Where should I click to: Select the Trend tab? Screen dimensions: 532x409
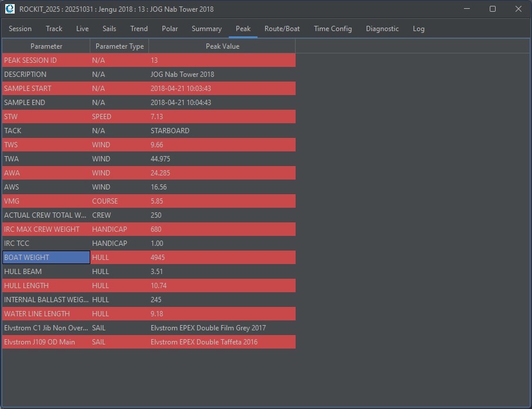[x=139, y=29]
